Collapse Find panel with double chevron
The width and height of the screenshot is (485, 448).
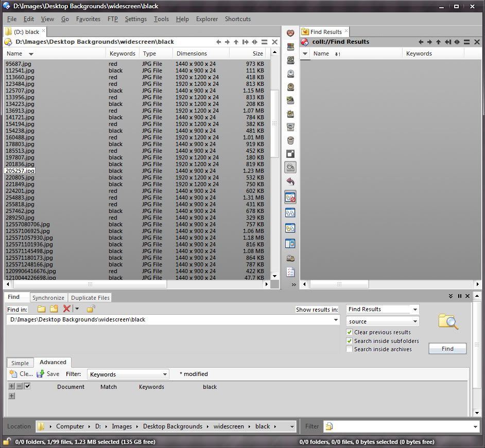(x=451, y=296)
